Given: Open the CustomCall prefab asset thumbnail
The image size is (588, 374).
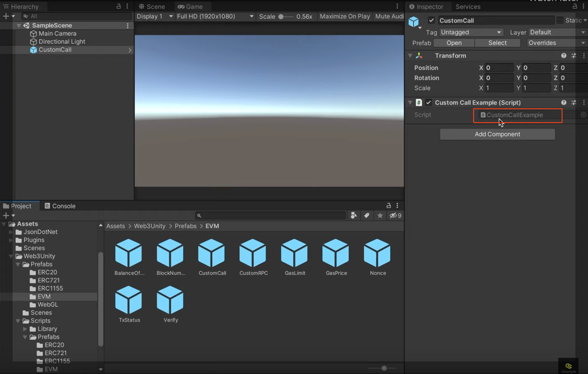Looking at the screenshot, I should pyautogui.click(x=211, y=253).
